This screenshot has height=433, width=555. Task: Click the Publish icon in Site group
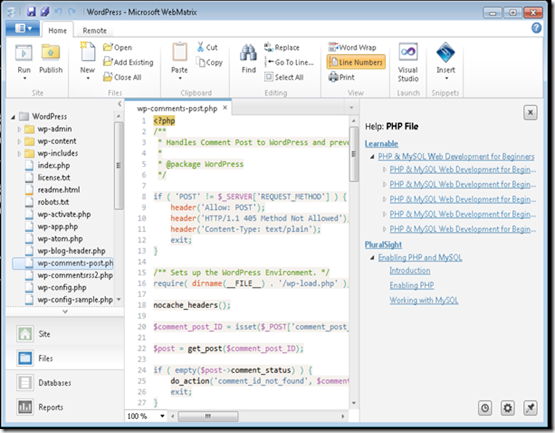pyautogui.click(x=51, y=59)
